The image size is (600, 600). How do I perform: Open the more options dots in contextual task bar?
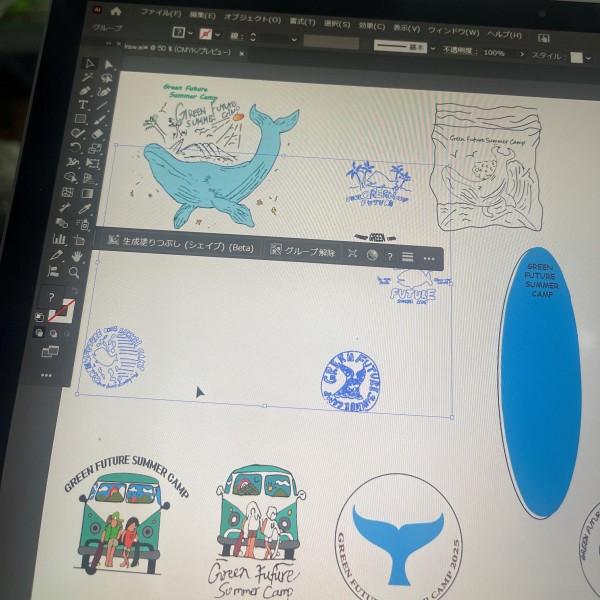429,259
